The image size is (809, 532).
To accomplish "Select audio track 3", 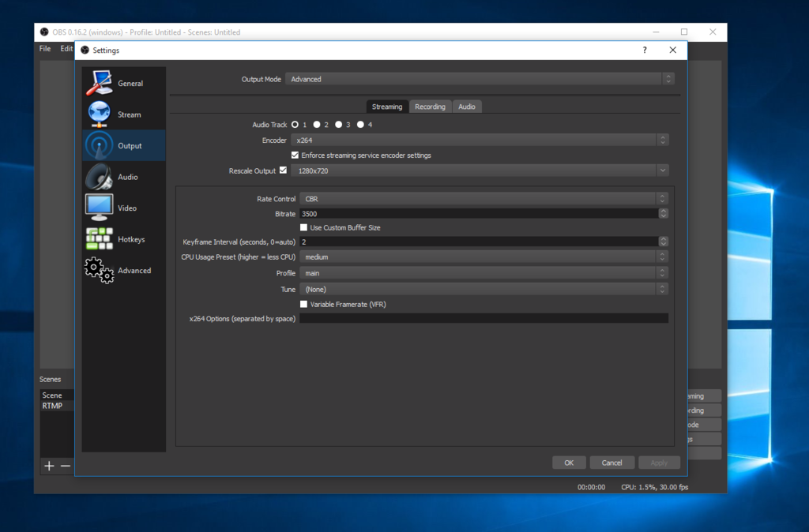I will [x=338, y=125].
